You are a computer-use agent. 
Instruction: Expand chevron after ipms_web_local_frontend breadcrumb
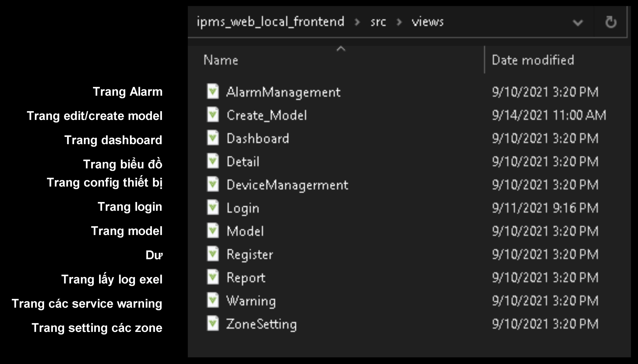(x=357, y=22)
